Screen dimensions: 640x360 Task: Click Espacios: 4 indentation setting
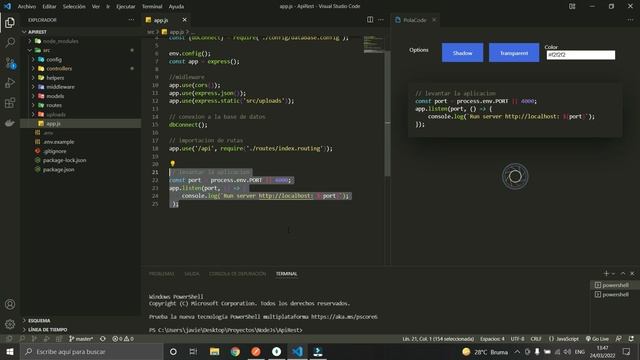pyautogui.click(x=492, y=339)
